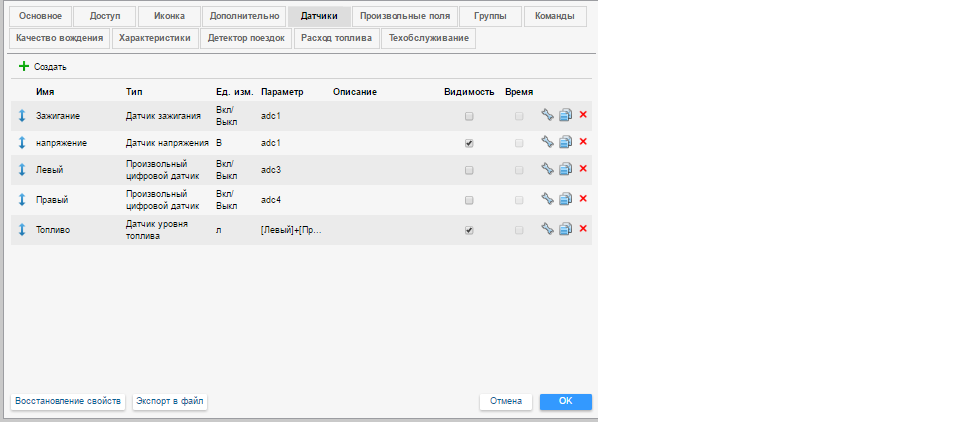Open properties wrench for Зажигание sensor

[x=547, y=115]
